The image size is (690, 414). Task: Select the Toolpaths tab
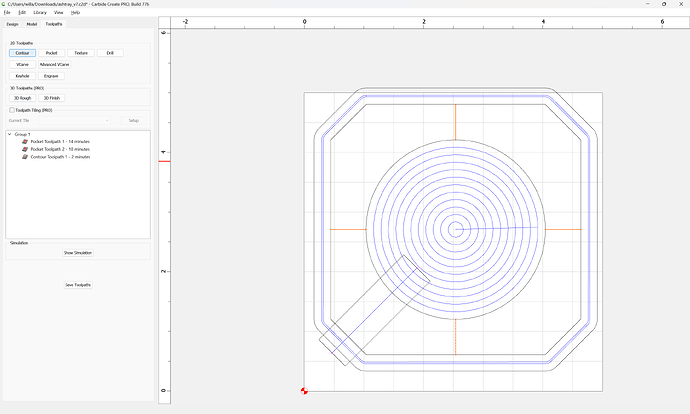pyautogui.click(x=54, y=24)
